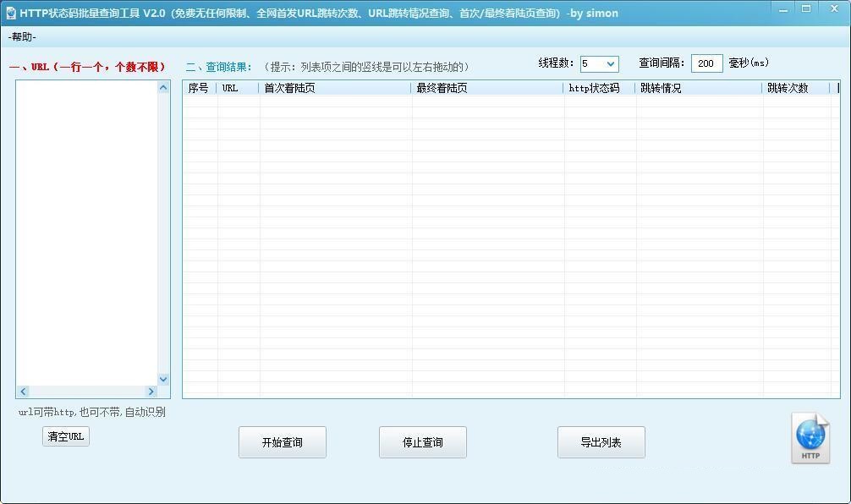Click the 最终着陆页 column header
This screenshot has width=851, height=504.
pyautogui.click(x=487, y=88)
